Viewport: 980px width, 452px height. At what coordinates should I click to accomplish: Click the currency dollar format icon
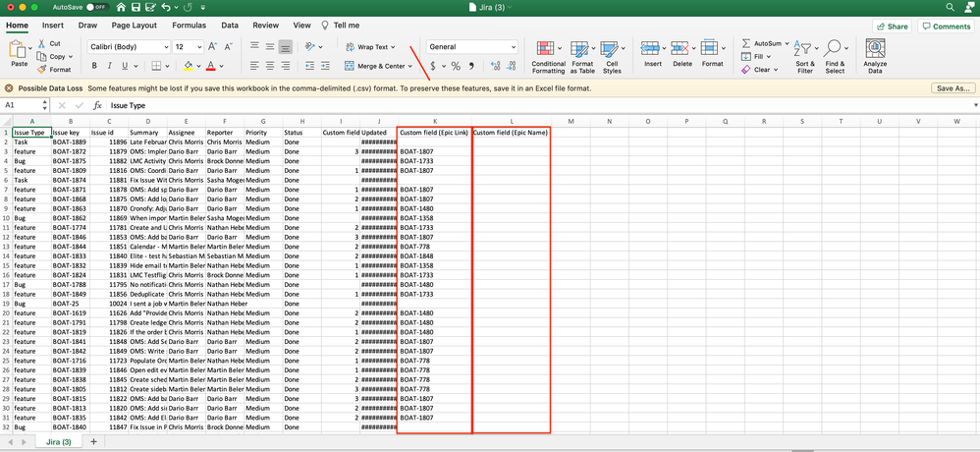(x=433, y=66)
